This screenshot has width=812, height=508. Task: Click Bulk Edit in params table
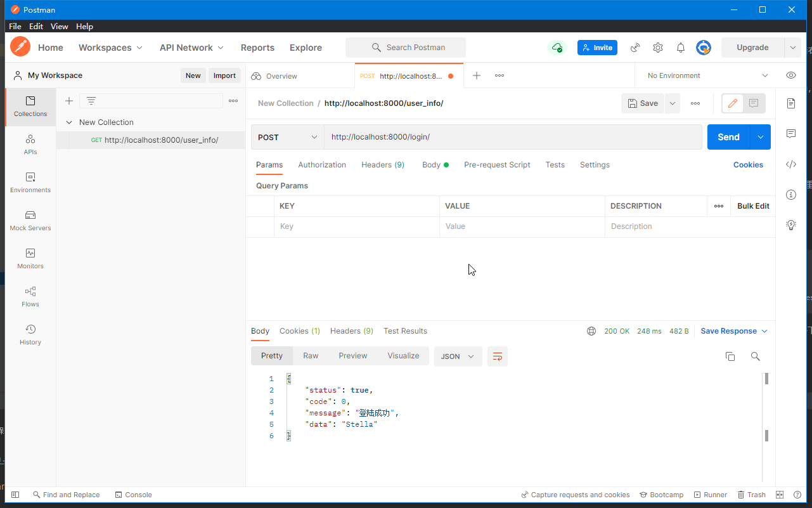coord(753,206)
